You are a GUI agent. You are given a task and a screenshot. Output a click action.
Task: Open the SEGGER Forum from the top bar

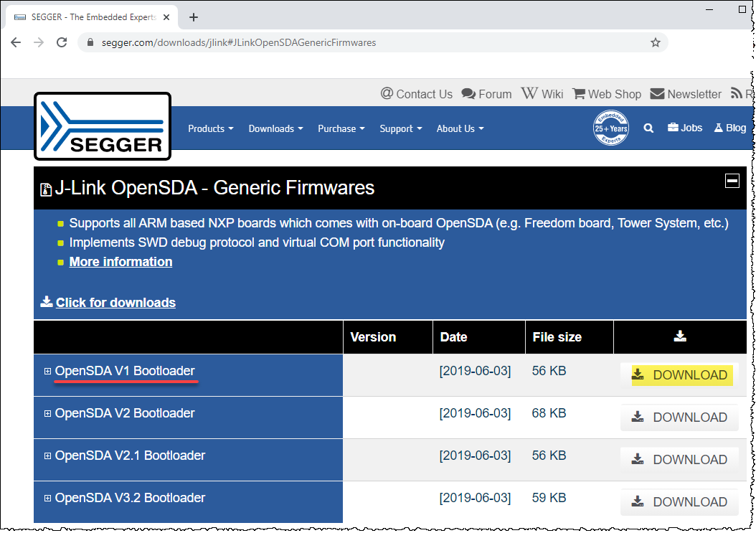[x=486, y=93]
